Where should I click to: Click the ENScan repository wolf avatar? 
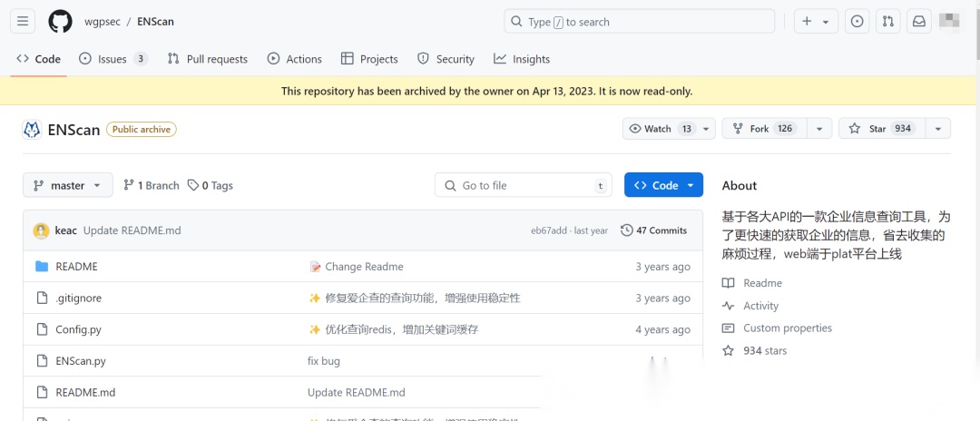tap(32, 130)
